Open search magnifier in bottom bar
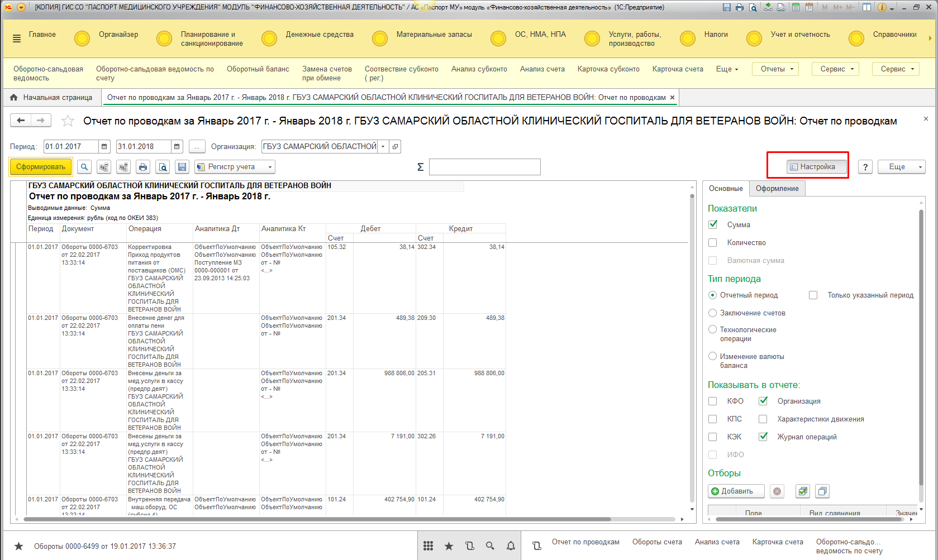The height and width of the screenshot is (560, 938). pos(490,546)
